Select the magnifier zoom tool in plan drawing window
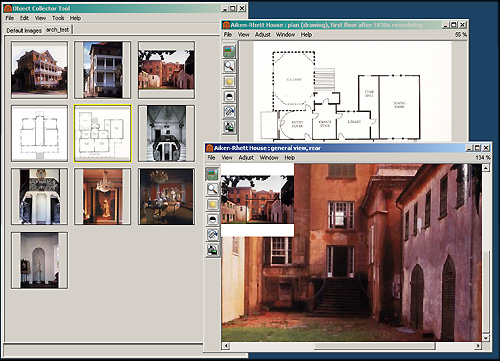The image size is (500, 361). [229, 66]
